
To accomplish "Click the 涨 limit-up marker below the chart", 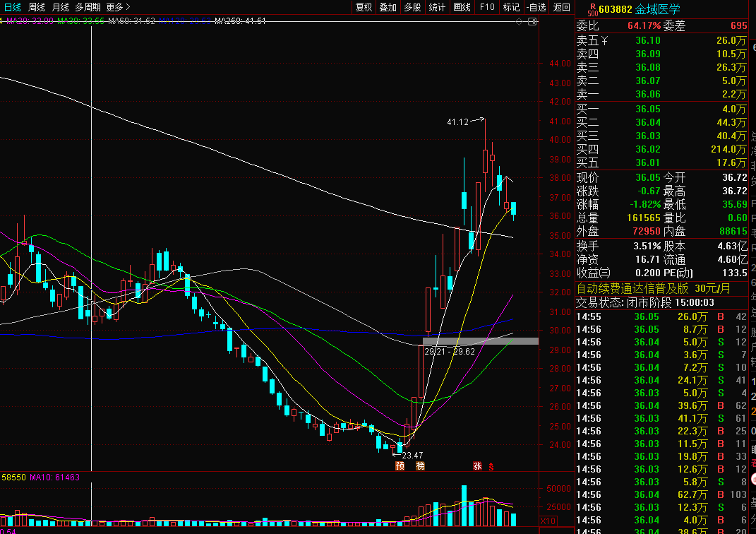I will 477,466.
